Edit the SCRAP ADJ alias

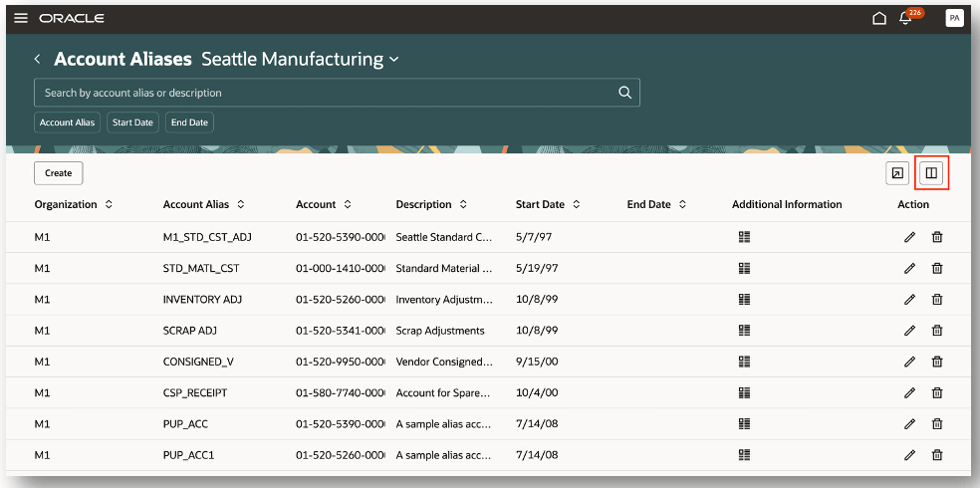910,330
